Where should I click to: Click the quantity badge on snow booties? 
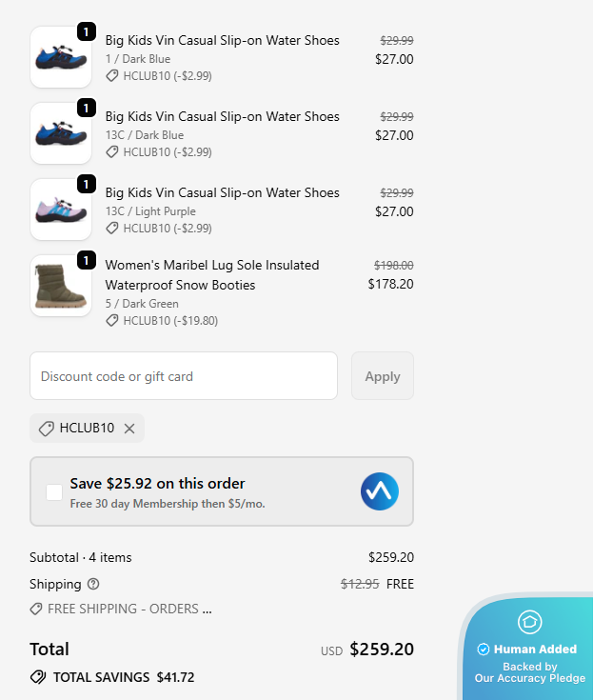[x=86, y=260]
